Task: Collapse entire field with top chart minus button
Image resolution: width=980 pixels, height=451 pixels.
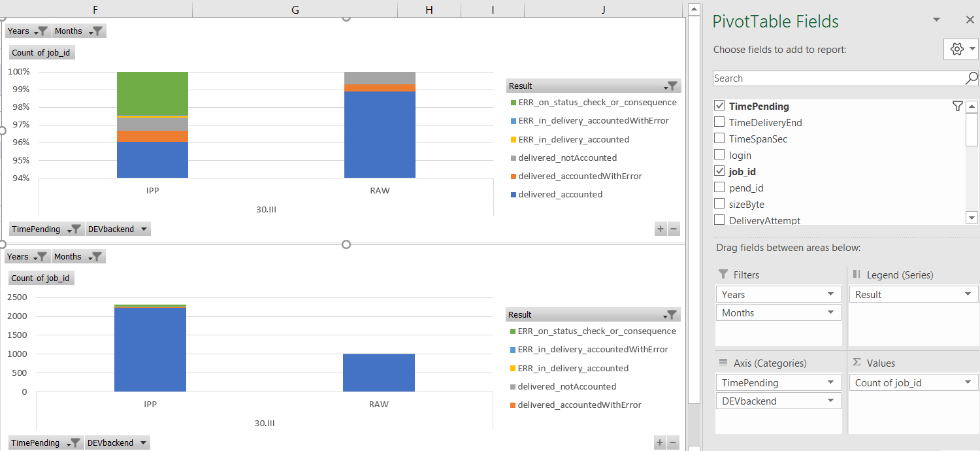Action: click(x=674, y=229)
